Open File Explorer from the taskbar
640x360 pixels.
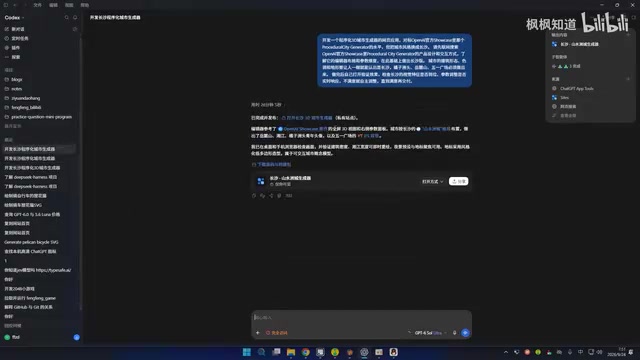pyautogui.click(x=291, y=352)
